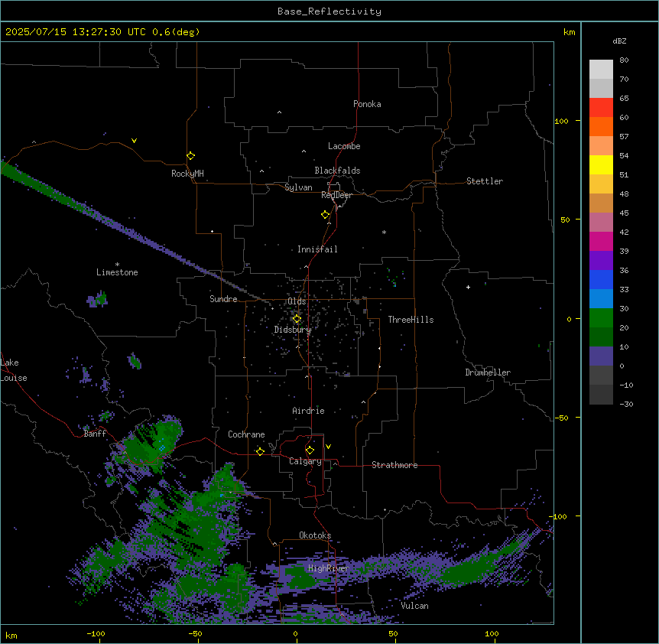The image size is (659, 644).
Task: Click the Okotoks label
Action: point(315,535)
